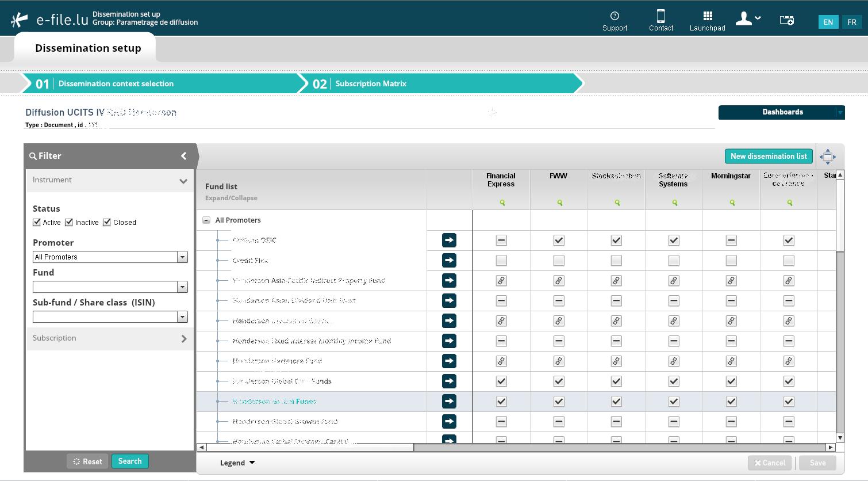The height and width of the screenshot is (481, 868).
Task: Click the add-folder icon beside the language buttons
Action: pyautogui.click(x=786, y=20)
